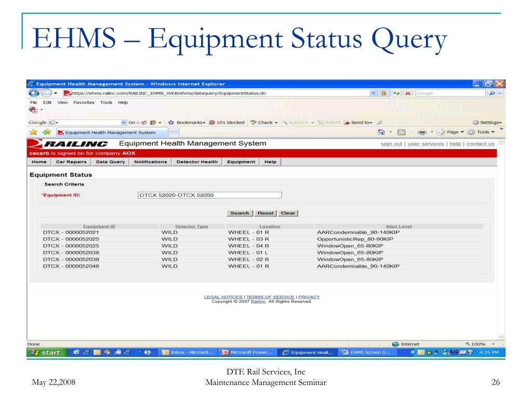The image size is (532, 399).
Task: Click the Windows start button
Action: (47, 353)
